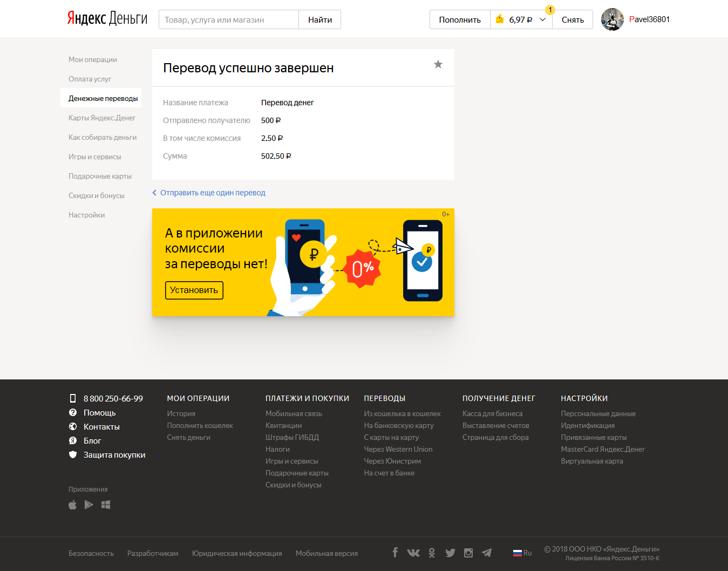The image size is (728, 571).
Task: Open the Персональные данные footer link
Action: click(598, 413)
